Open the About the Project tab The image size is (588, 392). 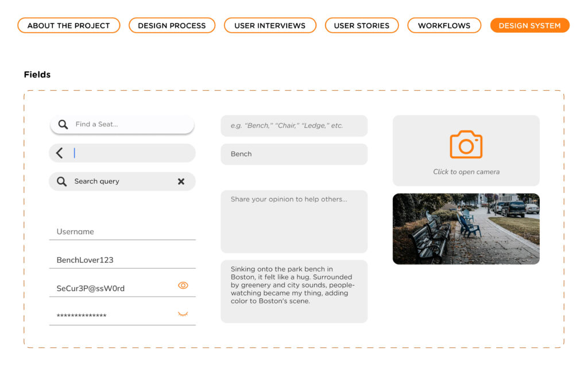(69, 25)
